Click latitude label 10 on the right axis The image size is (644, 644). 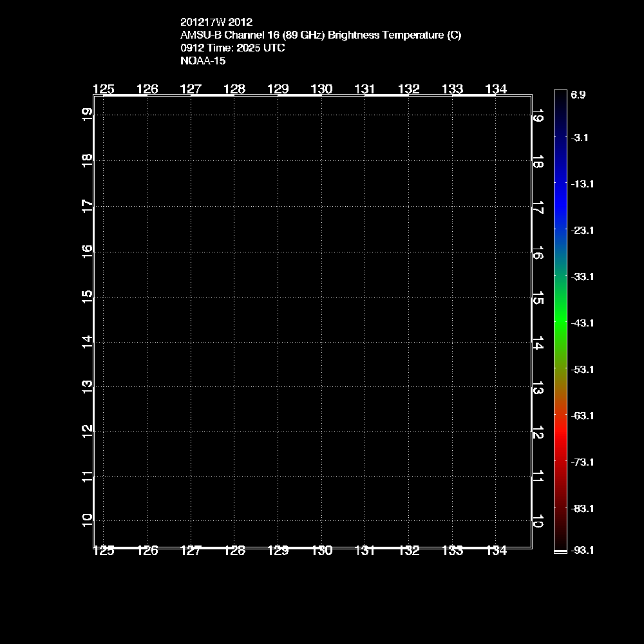[538, 521]
